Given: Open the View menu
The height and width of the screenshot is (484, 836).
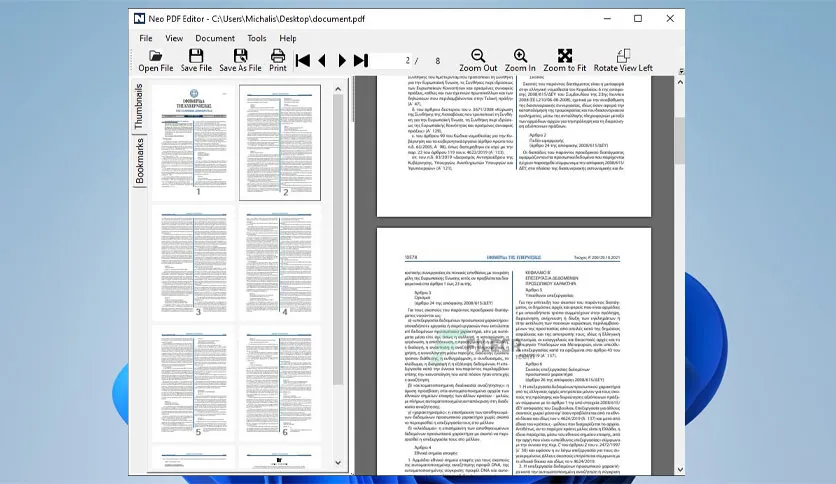Looking at the screenshot, I should [x=174, y=38].
